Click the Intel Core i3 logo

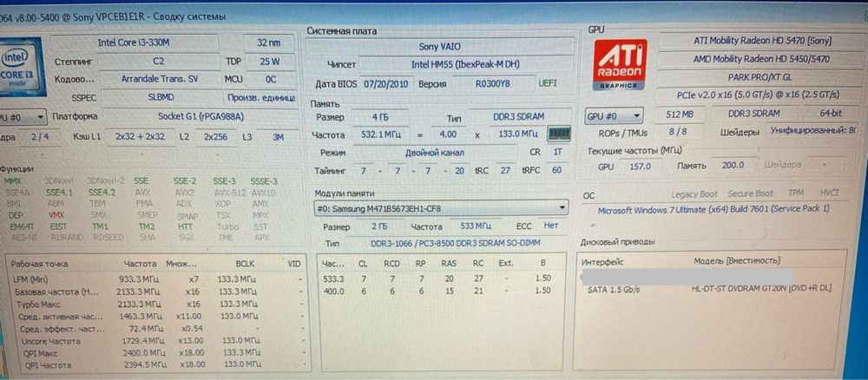pyautogui.click(x=22, y=65)
